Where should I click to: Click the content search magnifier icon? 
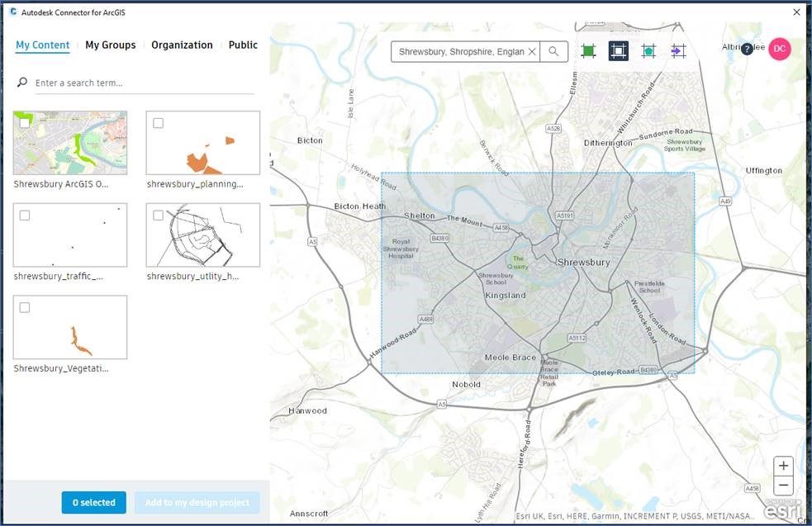21,83
